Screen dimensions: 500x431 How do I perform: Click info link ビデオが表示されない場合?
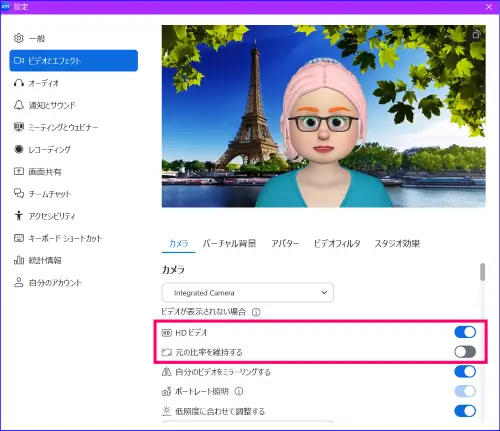(204, 312)
